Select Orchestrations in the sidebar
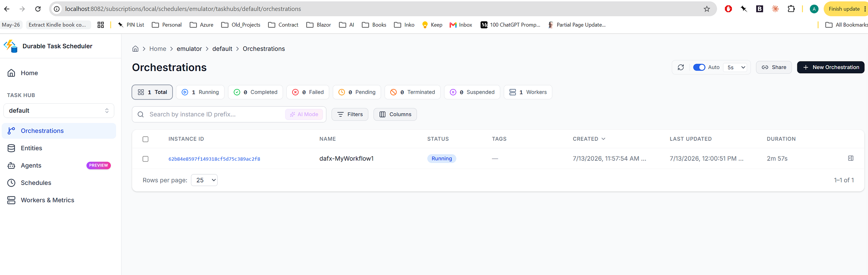This screenshot has height=275, width=868. click(59, 131)
